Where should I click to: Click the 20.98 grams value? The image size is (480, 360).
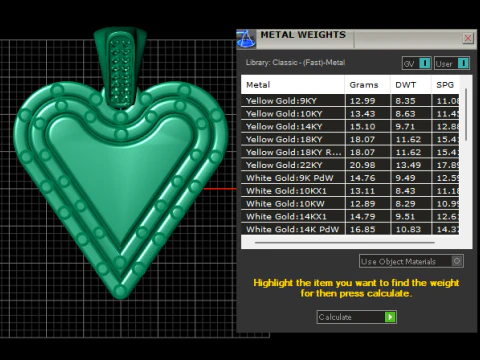tap(362, 165)
